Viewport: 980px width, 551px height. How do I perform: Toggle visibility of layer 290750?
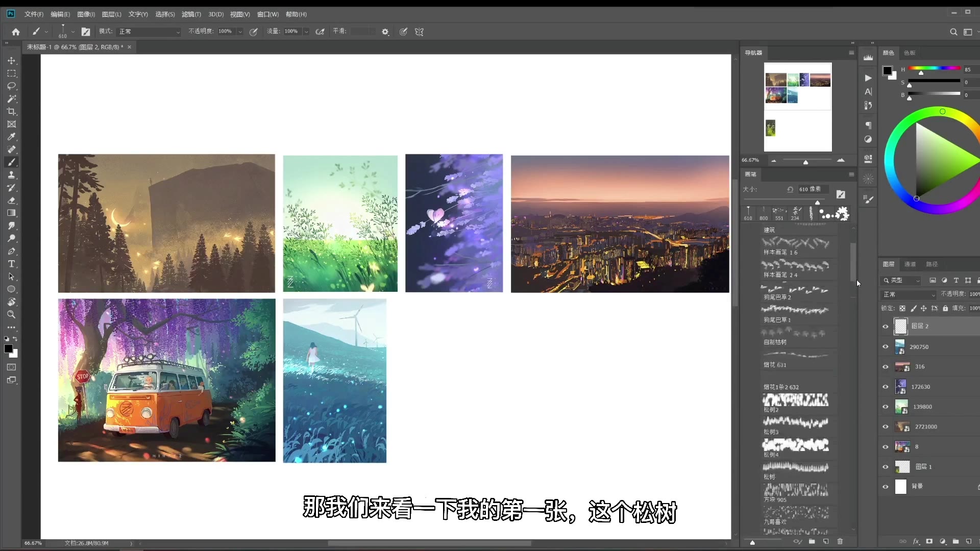886,346
